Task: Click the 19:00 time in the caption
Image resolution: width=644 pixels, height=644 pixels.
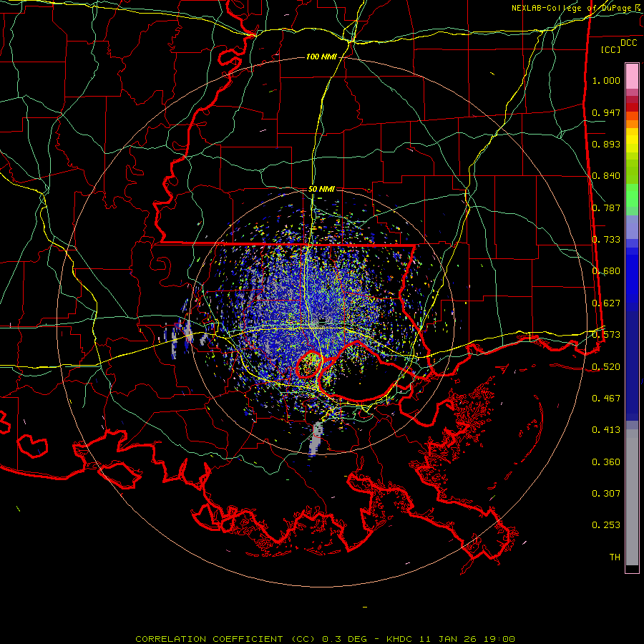Action: (x=501, y=639)
